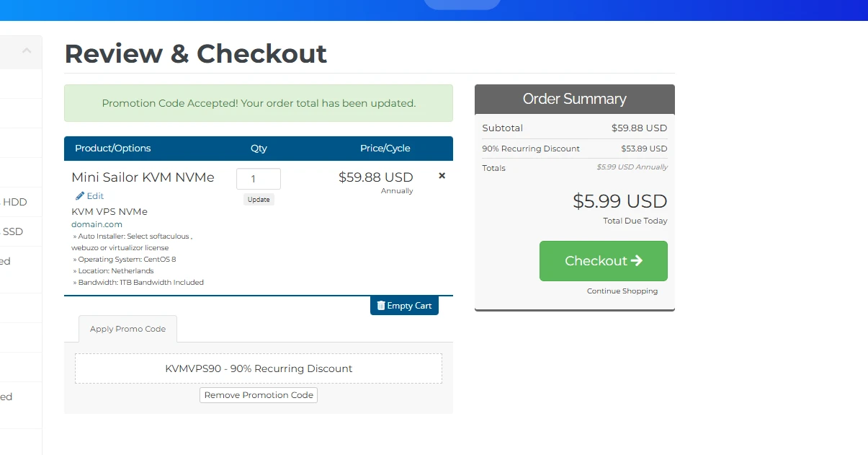The height and width of the screenshot is (455, 868).
Task: Select the HDD entry in the sidebar
Action: point(14,202)
